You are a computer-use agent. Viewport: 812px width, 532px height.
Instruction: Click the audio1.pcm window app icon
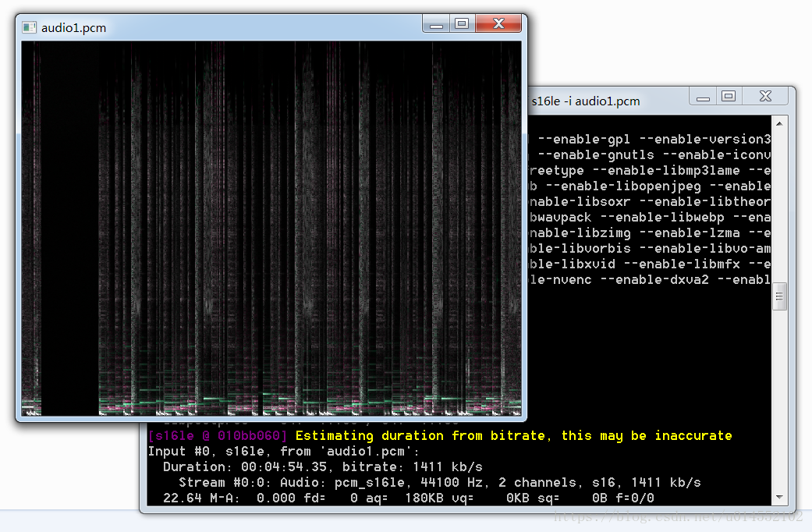(30, 27)
